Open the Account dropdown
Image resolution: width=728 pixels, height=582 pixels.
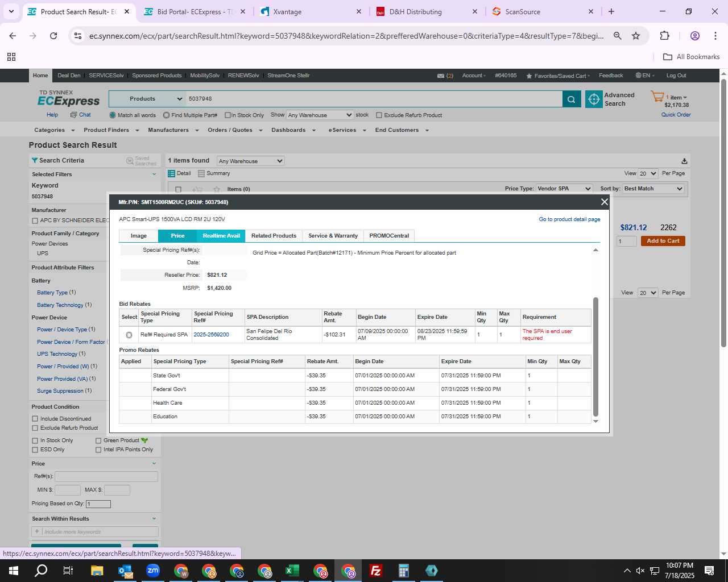[474, 76]
